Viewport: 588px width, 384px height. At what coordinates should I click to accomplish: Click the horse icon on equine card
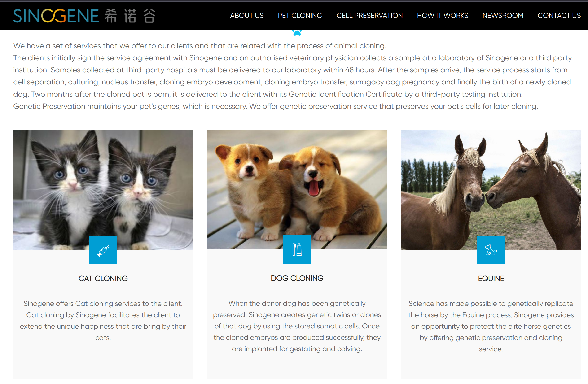[491, 250]
